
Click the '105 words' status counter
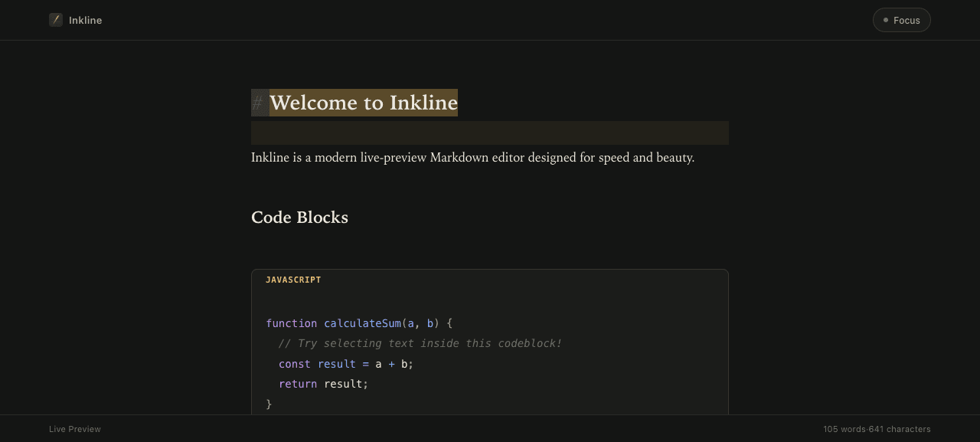[844, 429]
